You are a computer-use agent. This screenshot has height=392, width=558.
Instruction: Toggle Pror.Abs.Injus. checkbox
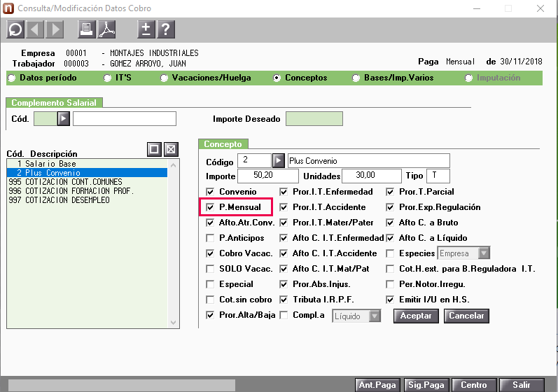284,284
